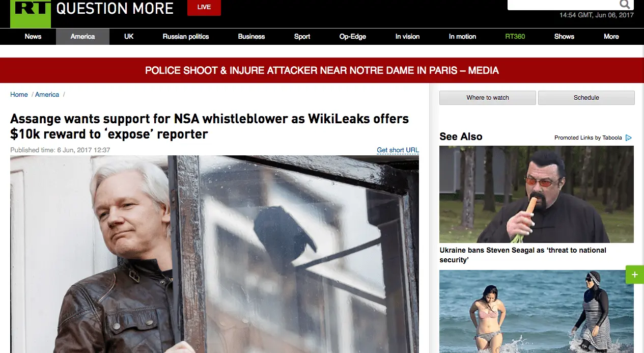This screenshot has width=644, height=353.
Task: Click the Published time text
Action: [x=60, y=150]
